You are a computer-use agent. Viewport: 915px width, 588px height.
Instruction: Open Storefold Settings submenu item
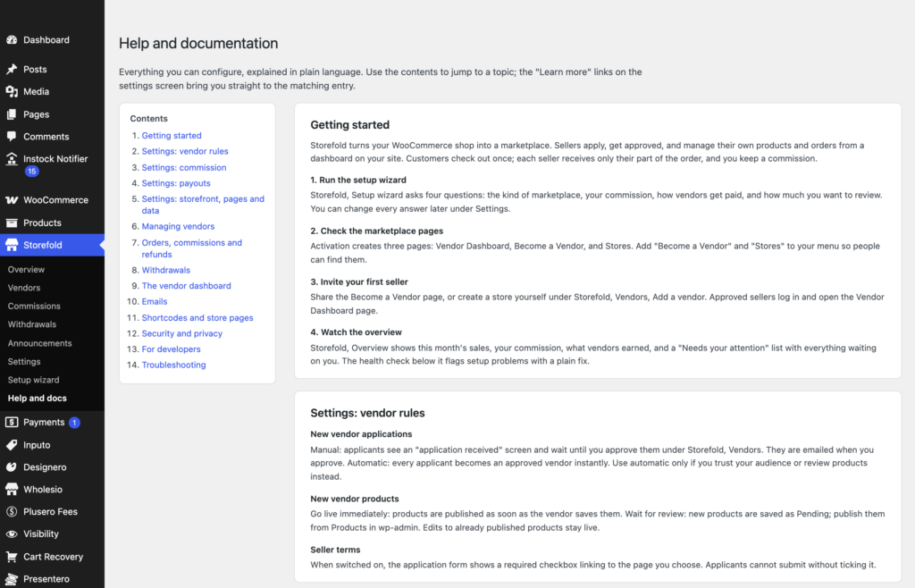point(24,362)
